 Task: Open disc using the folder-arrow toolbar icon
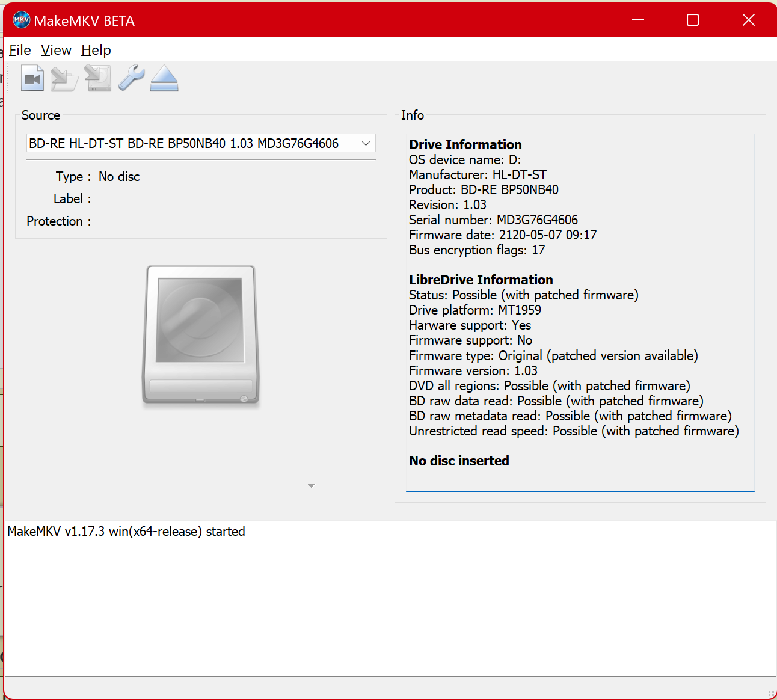coord(64,78)
